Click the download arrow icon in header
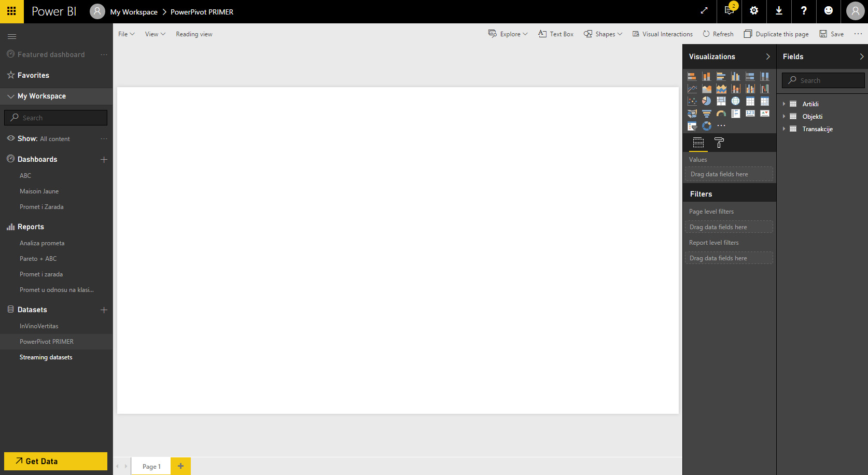 779,11
